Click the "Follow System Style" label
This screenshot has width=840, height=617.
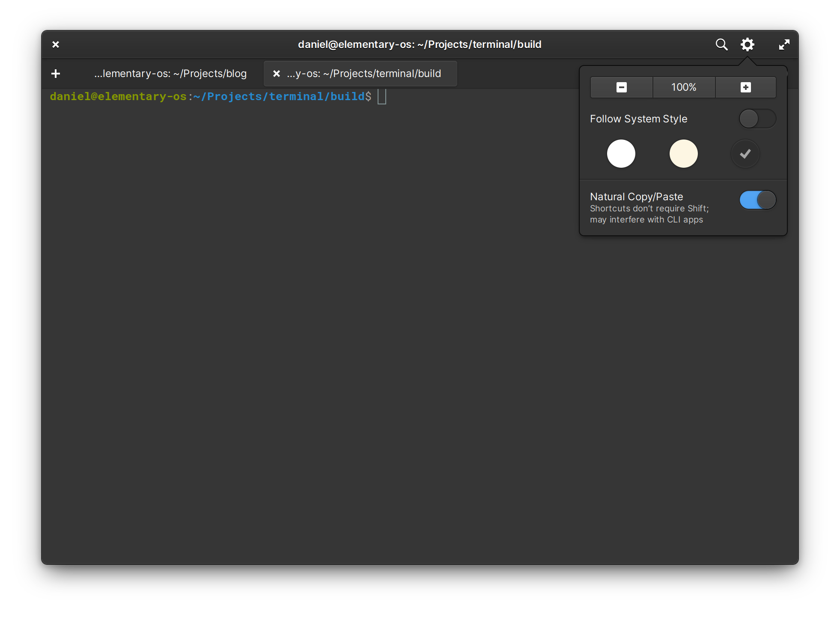point(638,119)
